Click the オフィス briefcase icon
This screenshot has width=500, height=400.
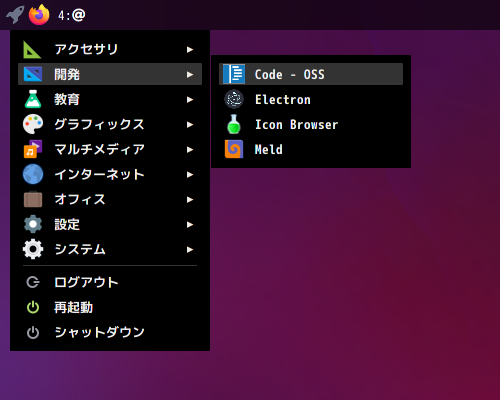[33, 199]
